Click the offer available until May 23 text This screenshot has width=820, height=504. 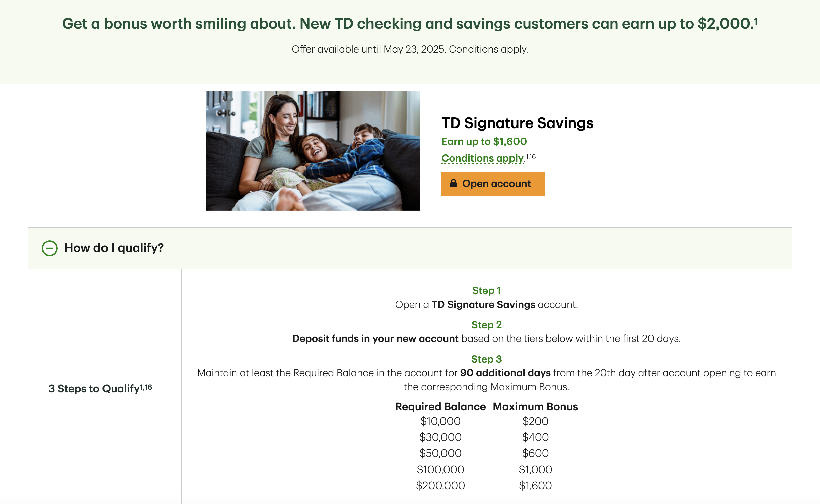click(x=410, y=49)
